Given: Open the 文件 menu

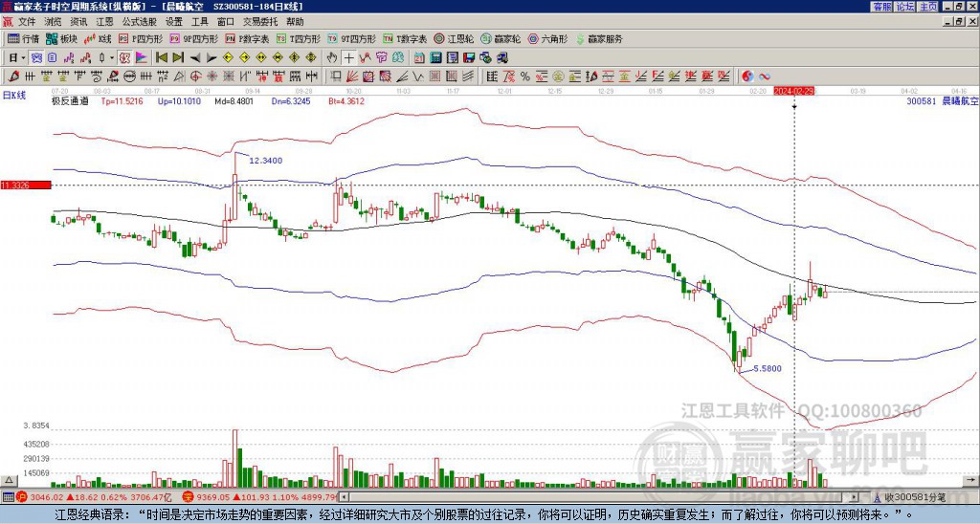Looking at the screenshot, I should (x=27, y=22).
